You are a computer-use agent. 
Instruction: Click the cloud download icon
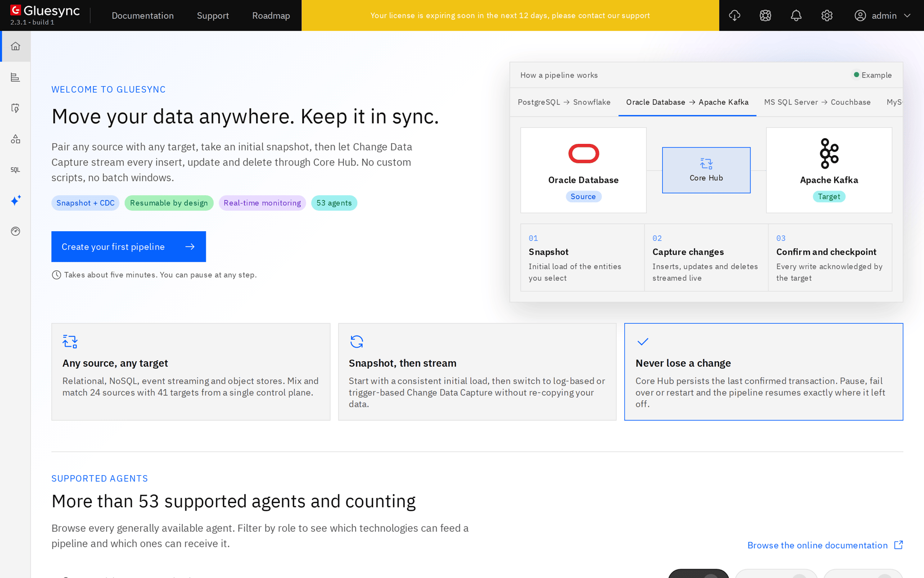735,15
